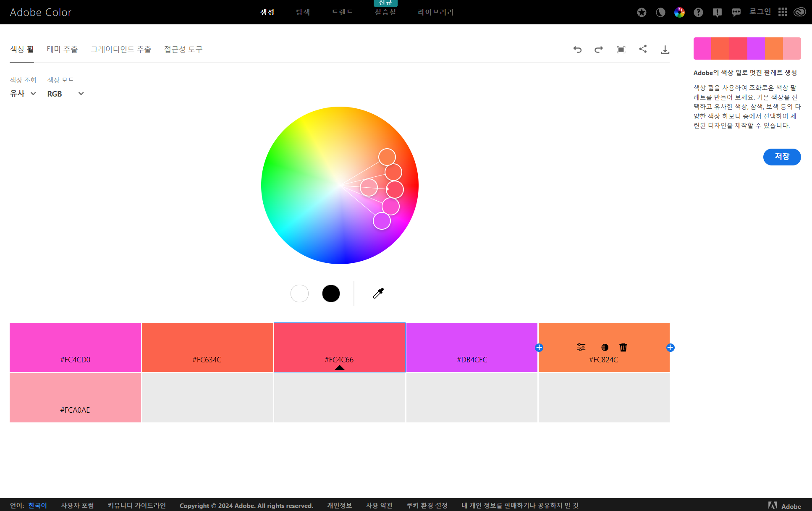Open the RGB color mode dropdown
Viewport: 812px width, 511px height.
[x=65, y=94]
